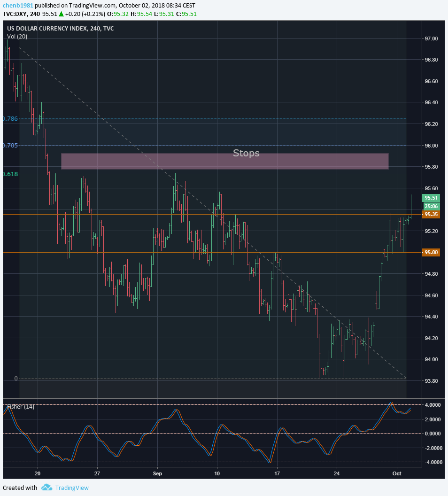Click the 27 date label on time axis
Screen dimensions: 448x496
[x=97, y=473]
